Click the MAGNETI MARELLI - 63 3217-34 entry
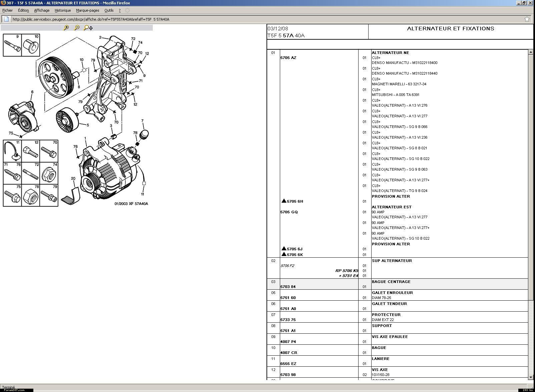This screenshot has width=535, height=392. tap(399, 84)
